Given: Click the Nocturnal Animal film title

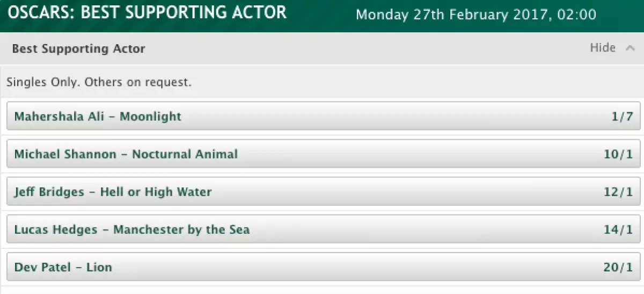Looking at the screenshot, I should 185,154.
